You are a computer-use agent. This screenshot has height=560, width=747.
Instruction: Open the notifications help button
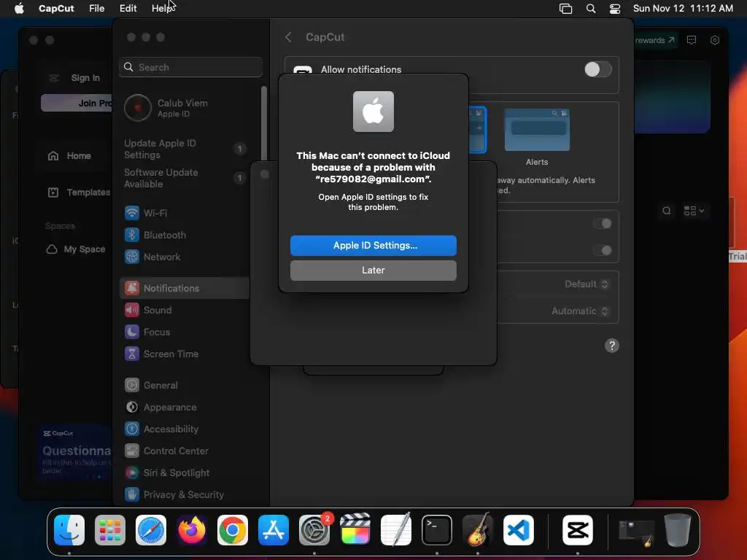click(612, 346)
